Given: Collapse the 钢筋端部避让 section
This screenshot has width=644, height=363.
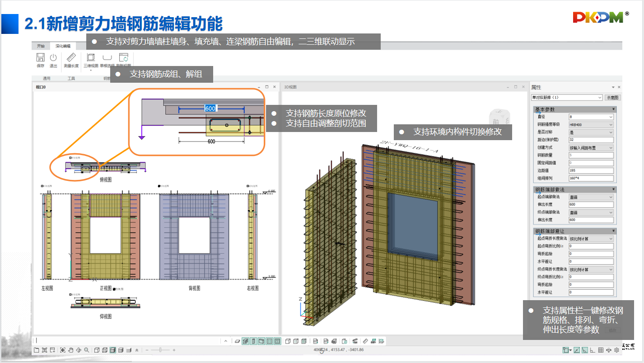Looking at the screenshot, I should click(x=613, y=231).
